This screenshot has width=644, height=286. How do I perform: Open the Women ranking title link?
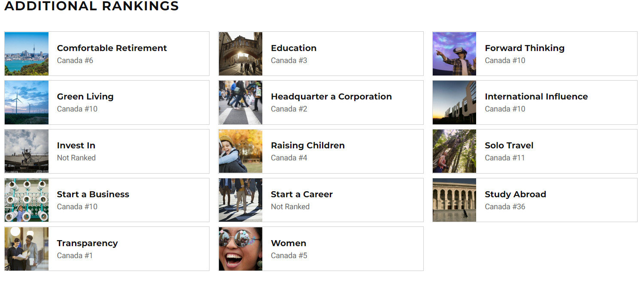point(288,244)
